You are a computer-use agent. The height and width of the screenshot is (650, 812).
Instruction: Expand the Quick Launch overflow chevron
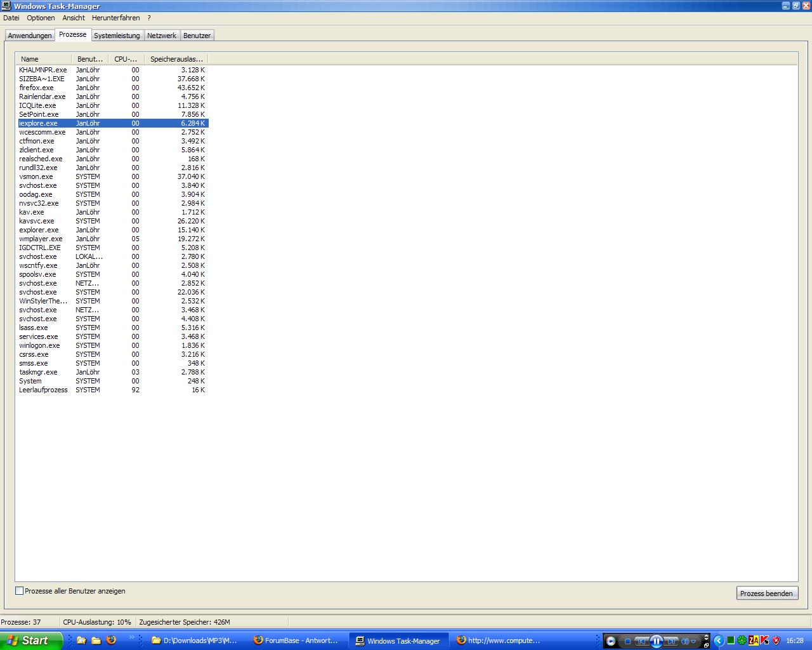132,637
